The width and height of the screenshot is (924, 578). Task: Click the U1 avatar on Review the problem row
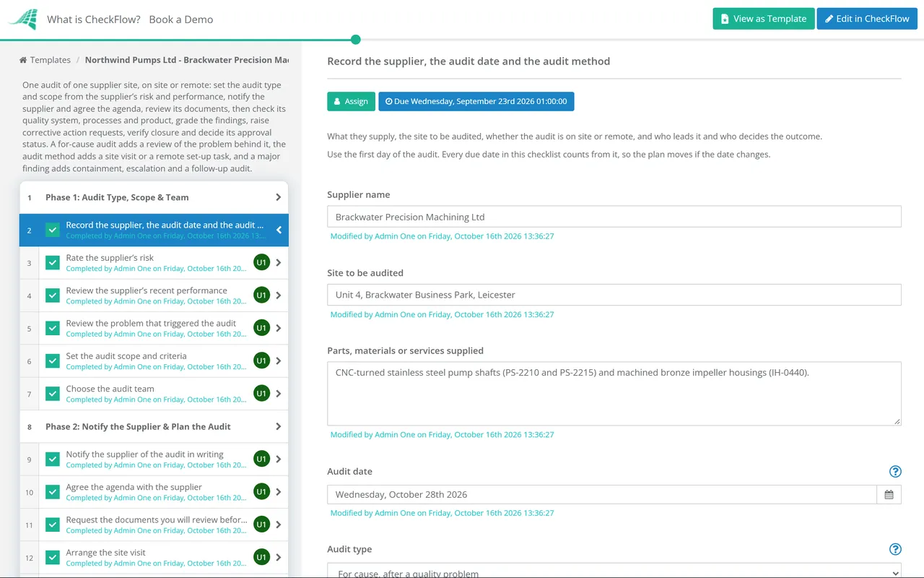261,328
